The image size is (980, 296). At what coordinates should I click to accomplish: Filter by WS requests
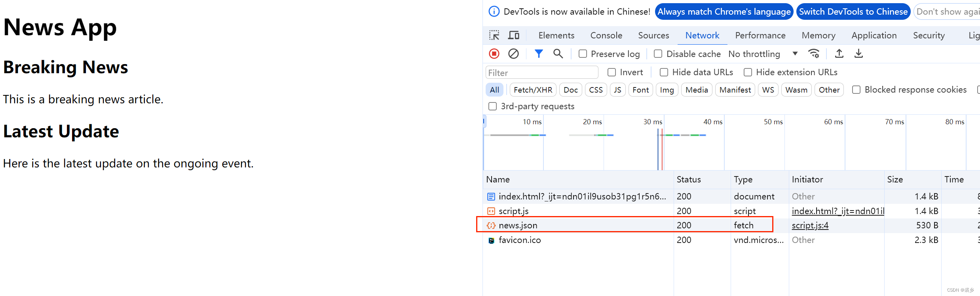click(x=768, y=90)
